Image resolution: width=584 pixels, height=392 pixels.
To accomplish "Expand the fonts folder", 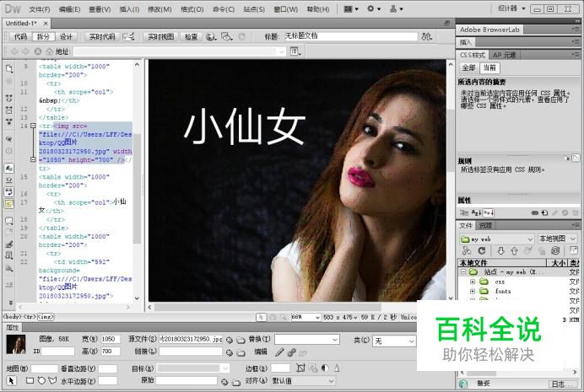I will pyautogui.click(x=473, y=291).
